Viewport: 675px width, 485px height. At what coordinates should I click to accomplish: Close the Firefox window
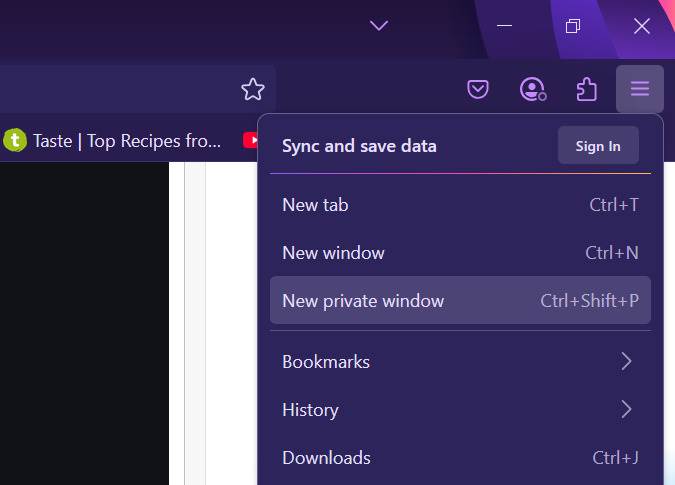click(x=642, y=26)
